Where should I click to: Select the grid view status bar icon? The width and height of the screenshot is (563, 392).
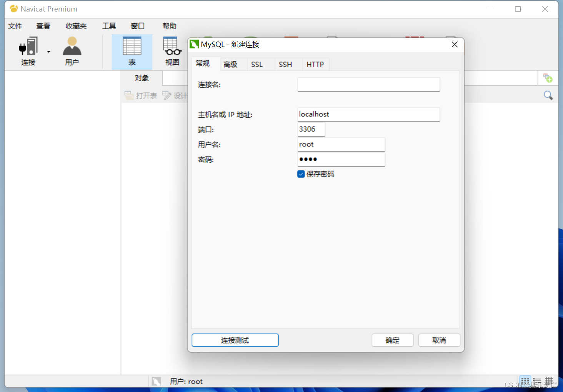point(525,381)
